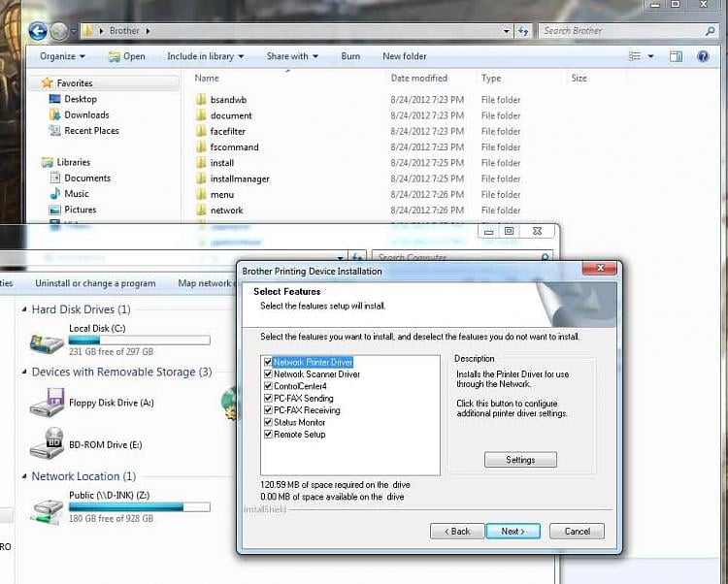Click into the Search Brother field
Image resolution: width=728 pixels, height=584 pixels.
(622, 31)
